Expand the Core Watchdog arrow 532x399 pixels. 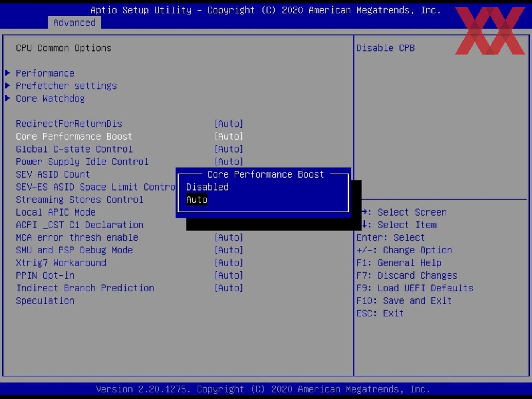click(7, 98)
